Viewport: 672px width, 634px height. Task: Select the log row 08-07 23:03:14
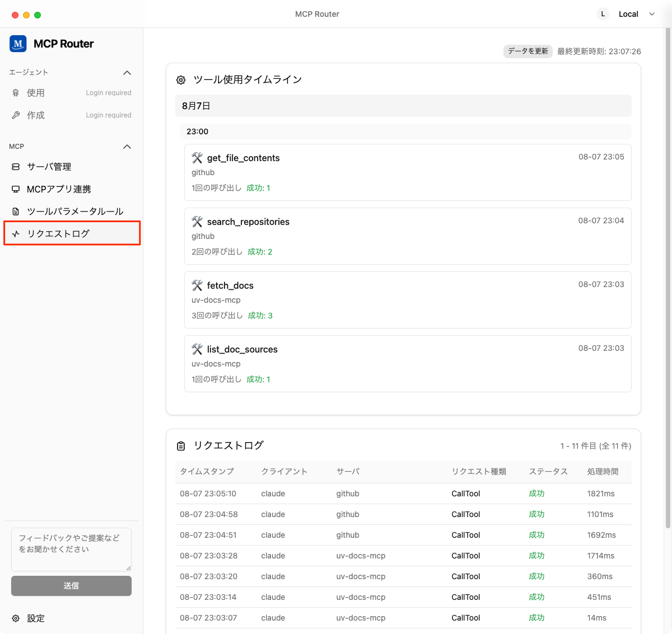[x=403, y=597]
